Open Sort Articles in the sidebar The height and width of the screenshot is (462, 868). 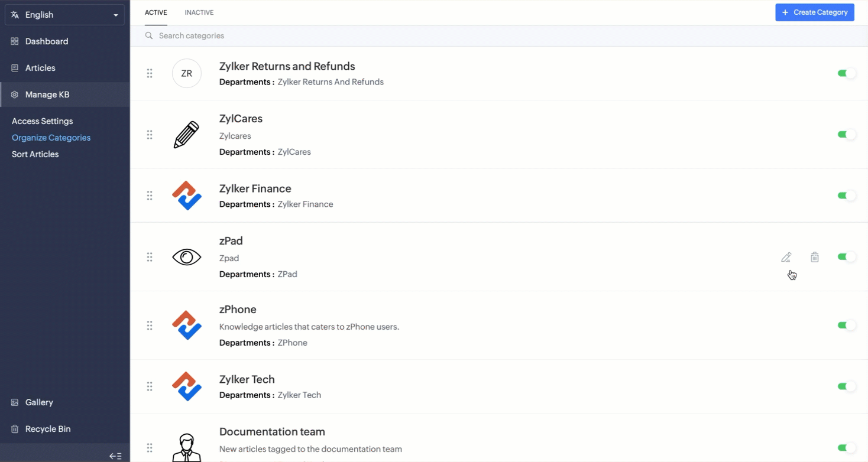click(35, 154)
